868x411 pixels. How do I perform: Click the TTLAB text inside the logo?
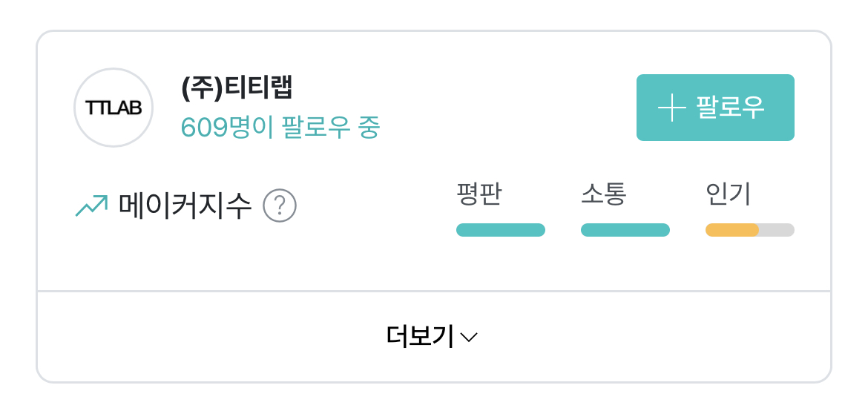(114, 108)
